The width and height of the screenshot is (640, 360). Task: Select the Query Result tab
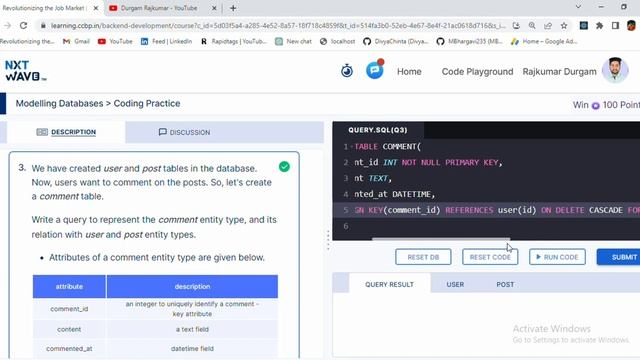[389, 284]
